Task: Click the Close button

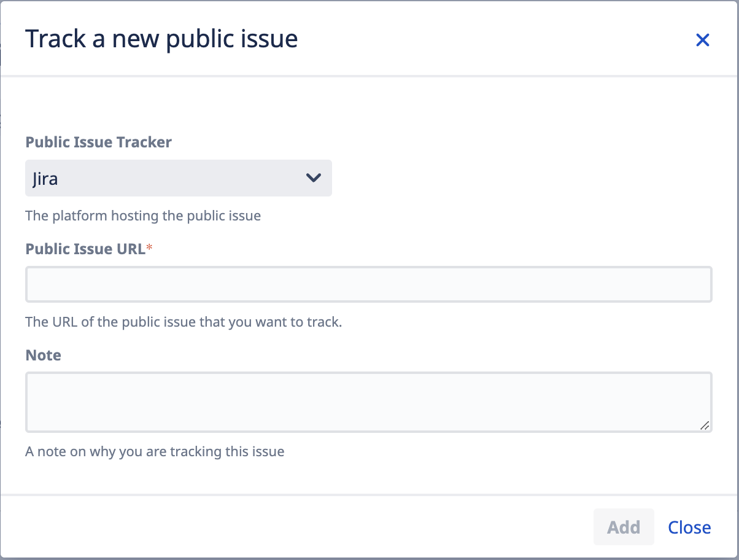Action: [689, 527]
